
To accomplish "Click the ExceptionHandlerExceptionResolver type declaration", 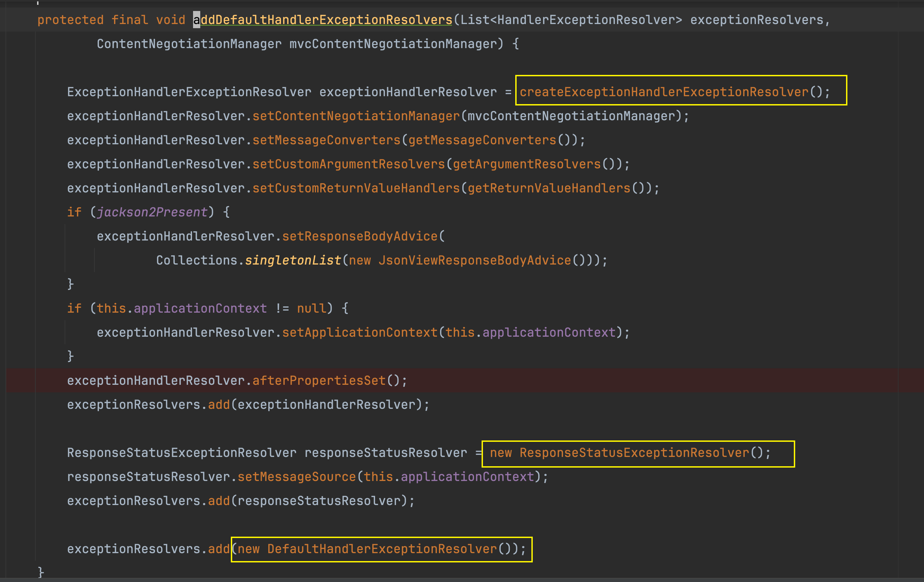I will click(189, 92).
